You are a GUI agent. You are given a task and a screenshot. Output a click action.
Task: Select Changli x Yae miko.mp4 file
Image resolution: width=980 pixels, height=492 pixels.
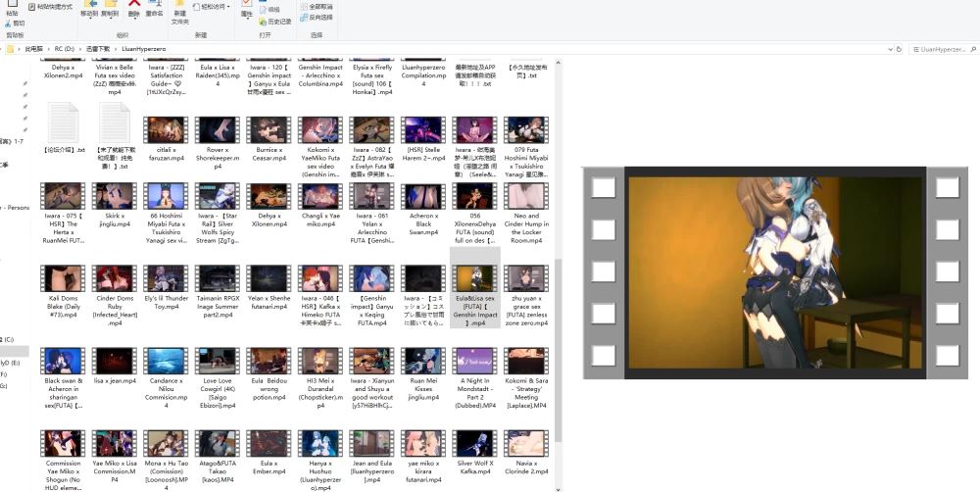320,205
